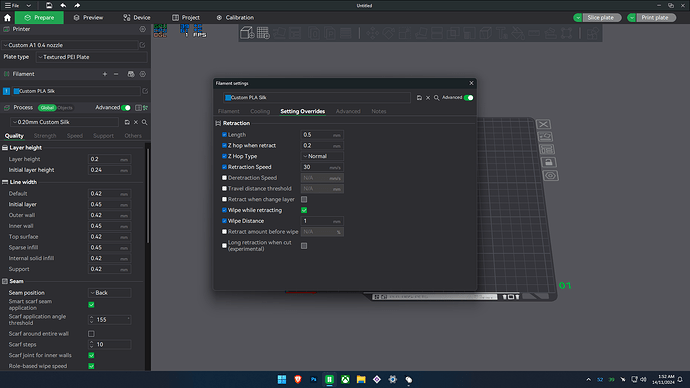Open the Z Hop Type Normal dropdown

[322, 156]
